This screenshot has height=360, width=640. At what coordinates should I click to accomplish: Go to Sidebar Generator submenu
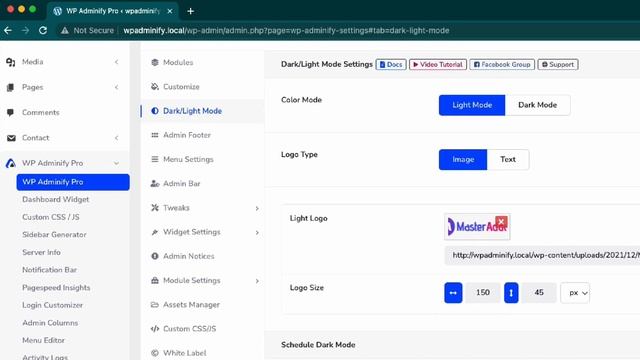click(x=54, y=235)
